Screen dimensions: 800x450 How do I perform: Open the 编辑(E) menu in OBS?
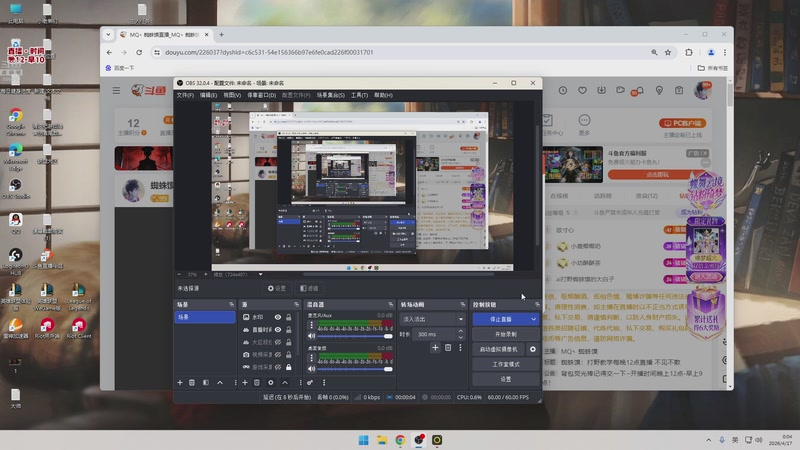208,95
